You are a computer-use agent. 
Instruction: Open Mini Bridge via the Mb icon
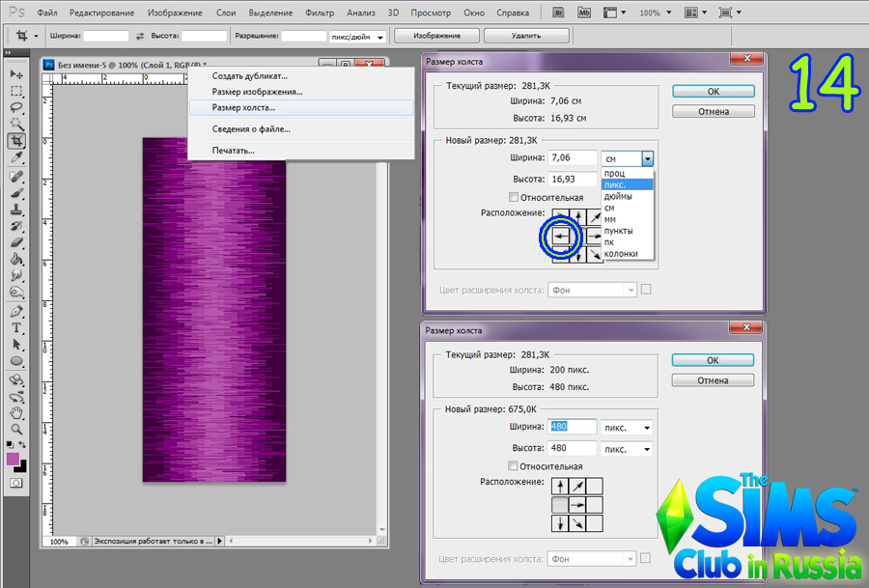click(x=584, y=14)
